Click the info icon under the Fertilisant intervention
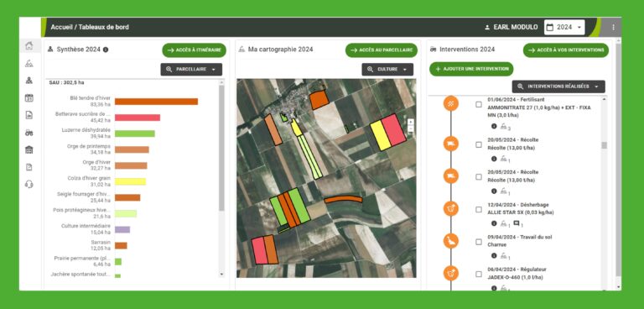Image resolution: width=644 pixels, height=309 pixels. [494, 126]
